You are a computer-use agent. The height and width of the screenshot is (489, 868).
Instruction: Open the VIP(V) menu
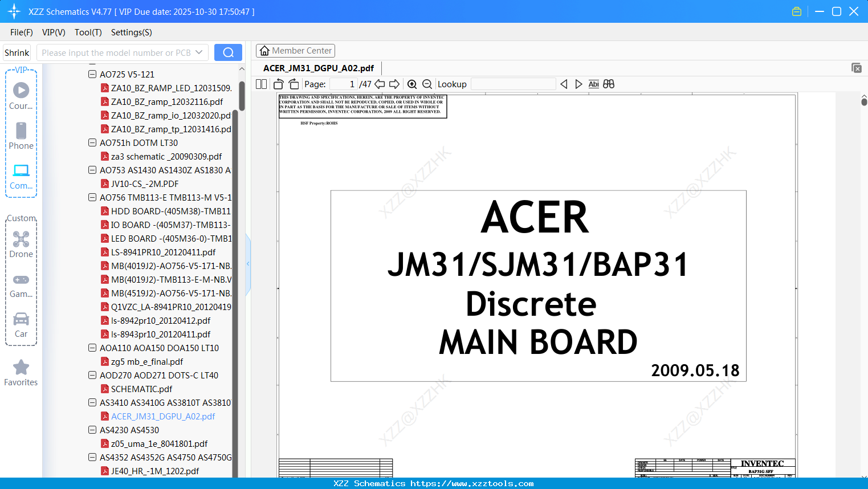(x=54, y=32)
